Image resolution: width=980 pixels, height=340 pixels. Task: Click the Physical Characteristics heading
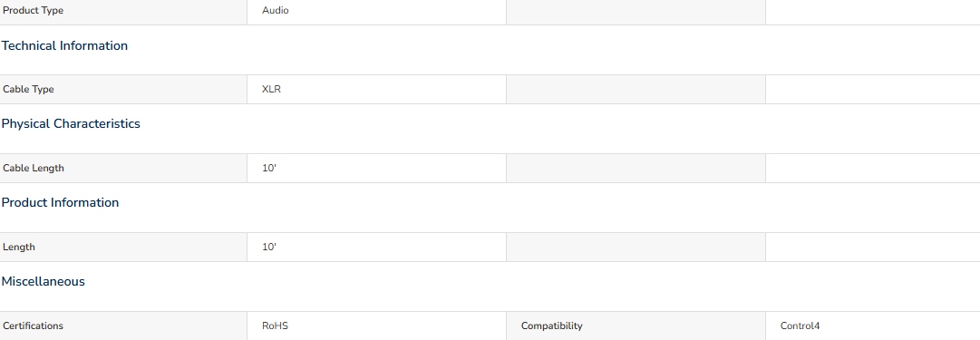click(71, 123)
